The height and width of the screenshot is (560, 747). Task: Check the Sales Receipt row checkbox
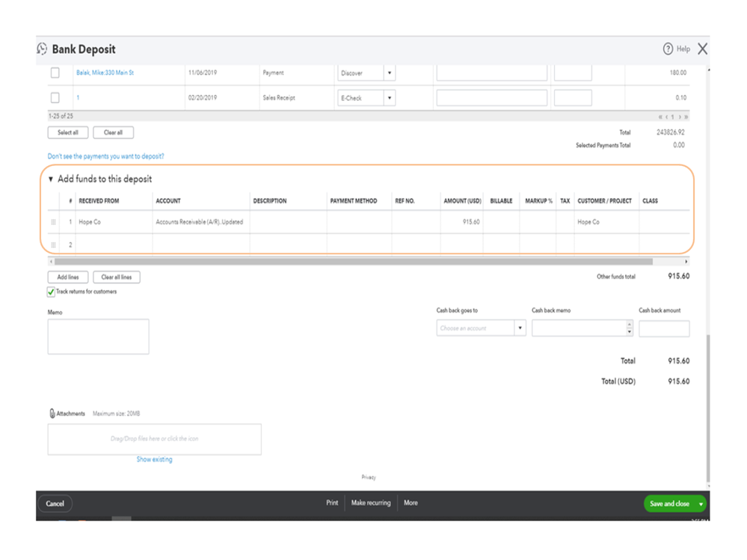click(x=55, y=98)
